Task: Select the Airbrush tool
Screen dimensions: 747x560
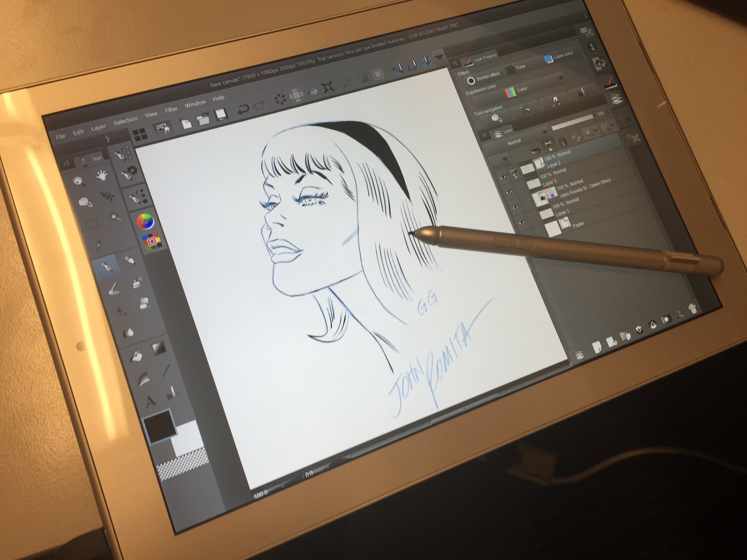Action: click(137, 282)
